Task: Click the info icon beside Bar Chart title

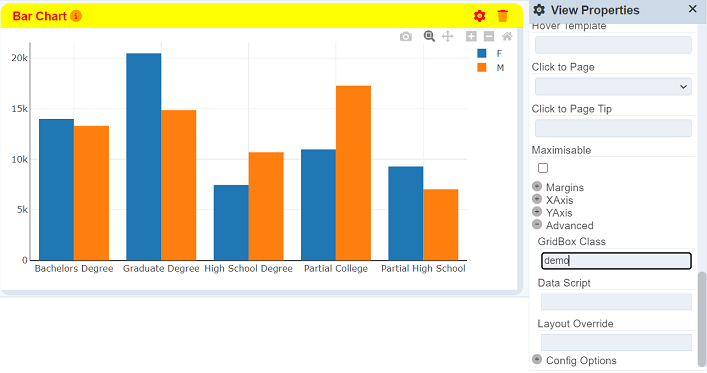Action: pyautogui.click(x=76, y=16)
